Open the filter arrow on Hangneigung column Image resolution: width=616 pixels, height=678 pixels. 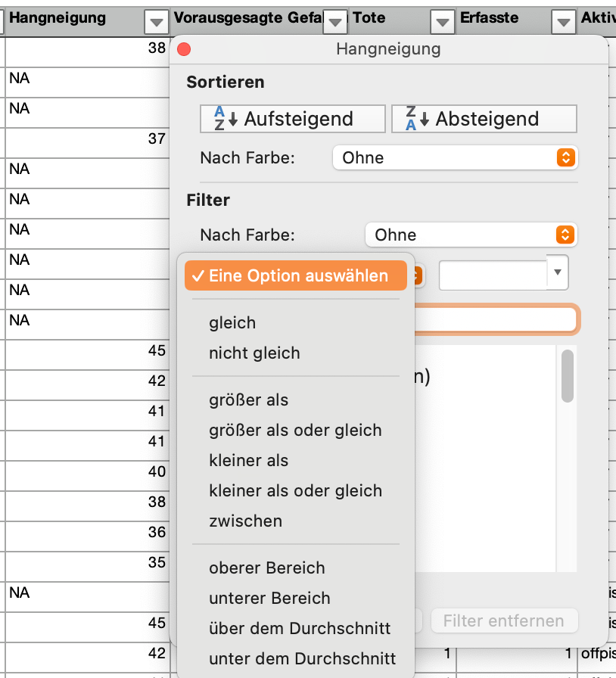click(156, 22)
